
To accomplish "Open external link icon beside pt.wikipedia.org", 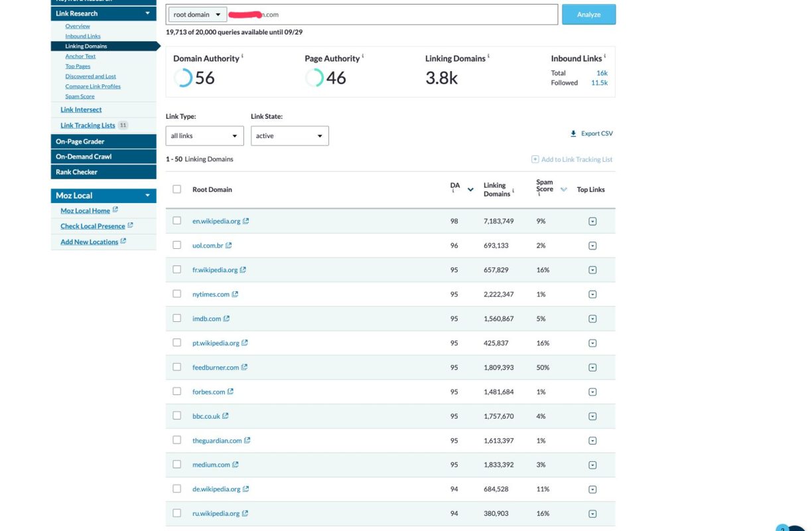I will 245,343.
